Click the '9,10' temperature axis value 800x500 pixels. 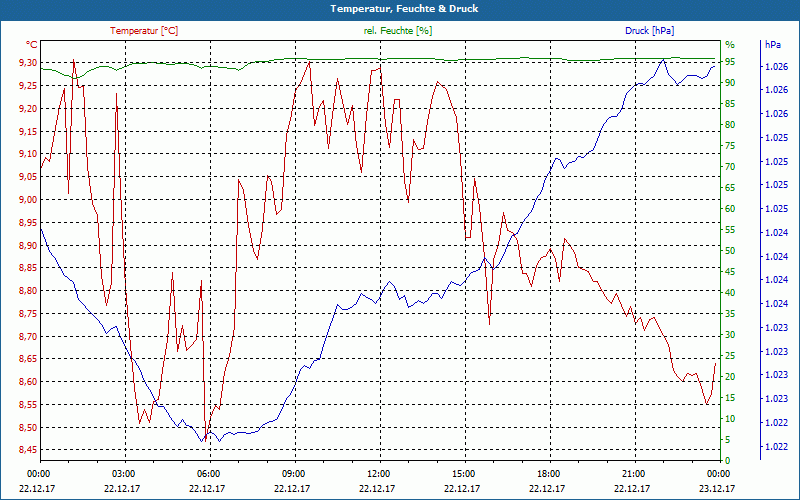pyautogui.click(x=28, y=154)
